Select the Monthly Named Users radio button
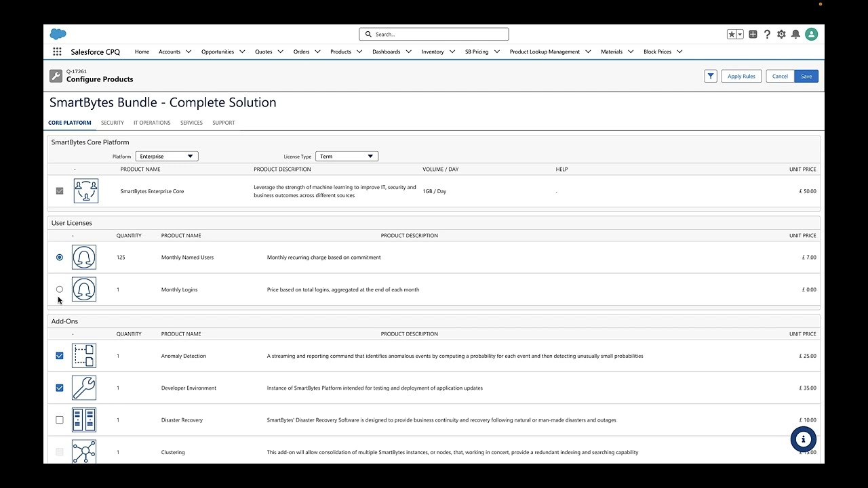The image size is (868, 488). pos(60,258)
